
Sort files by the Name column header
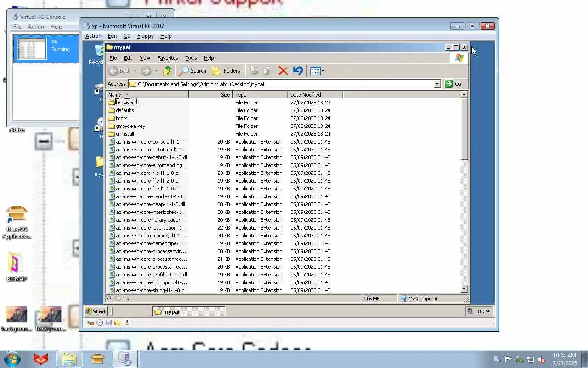click(147, 95)
